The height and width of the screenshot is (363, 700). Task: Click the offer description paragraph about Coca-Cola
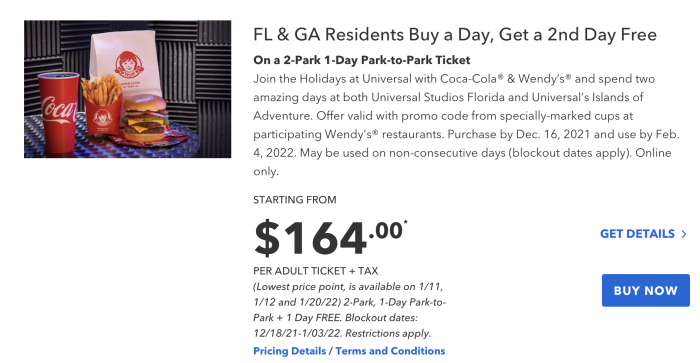(467, 125)
